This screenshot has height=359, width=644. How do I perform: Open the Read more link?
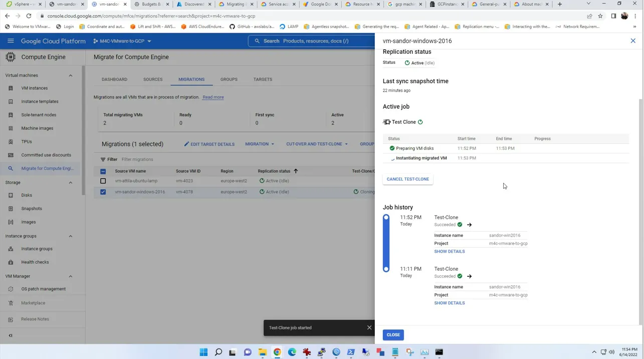click(x=213, y=97)
